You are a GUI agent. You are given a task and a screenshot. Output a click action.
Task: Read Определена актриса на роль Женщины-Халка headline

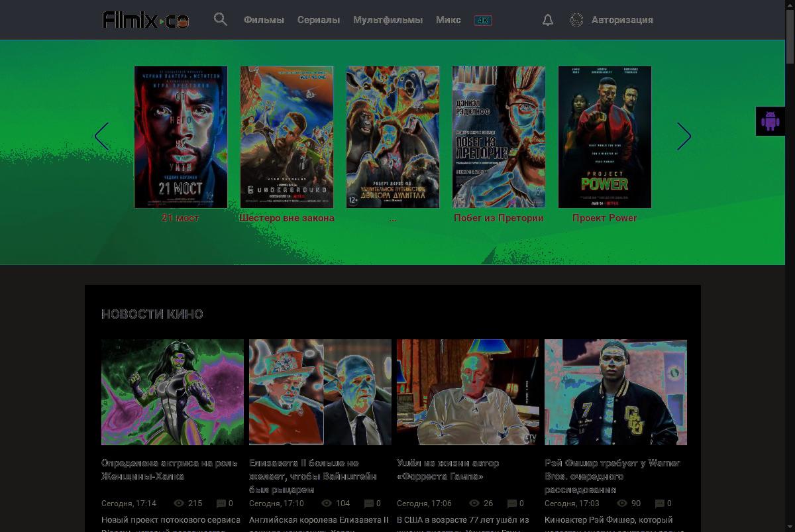[170, 470]
